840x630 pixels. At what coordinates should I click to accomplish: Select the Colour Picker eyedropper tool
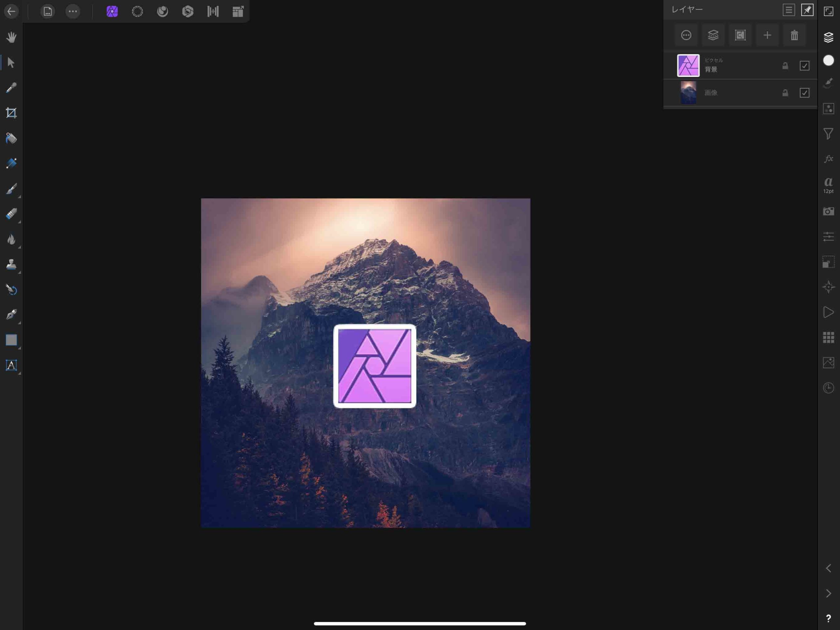11,88
